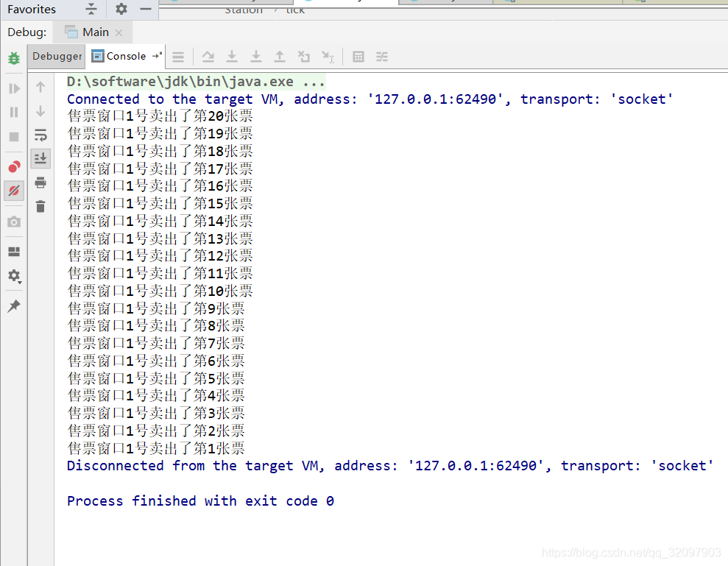The image size is (728, 566).
Task: Click the D:\software\jdk\bin\java.exe command line
Action: point(196,82)
